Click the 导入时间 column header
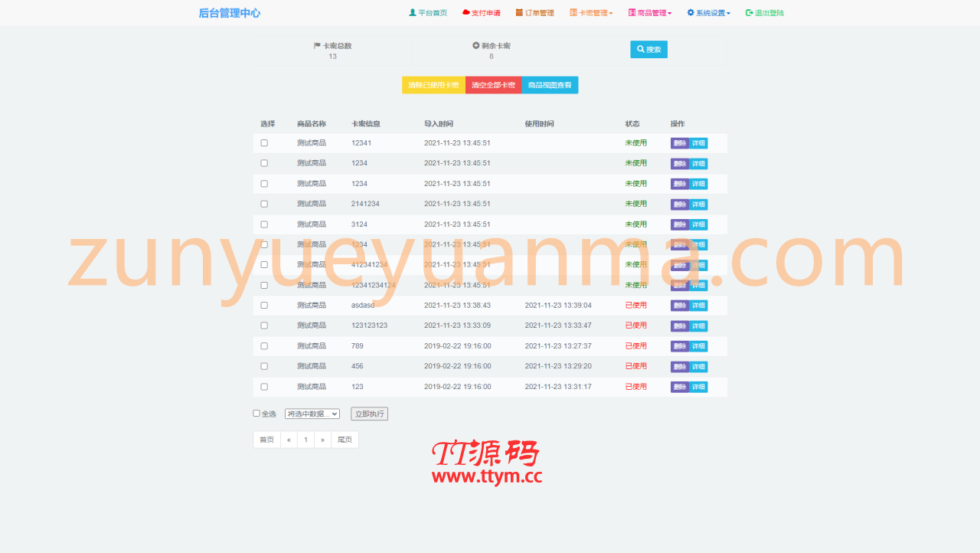This screenshot has width=980, height=553. [439, 123]
